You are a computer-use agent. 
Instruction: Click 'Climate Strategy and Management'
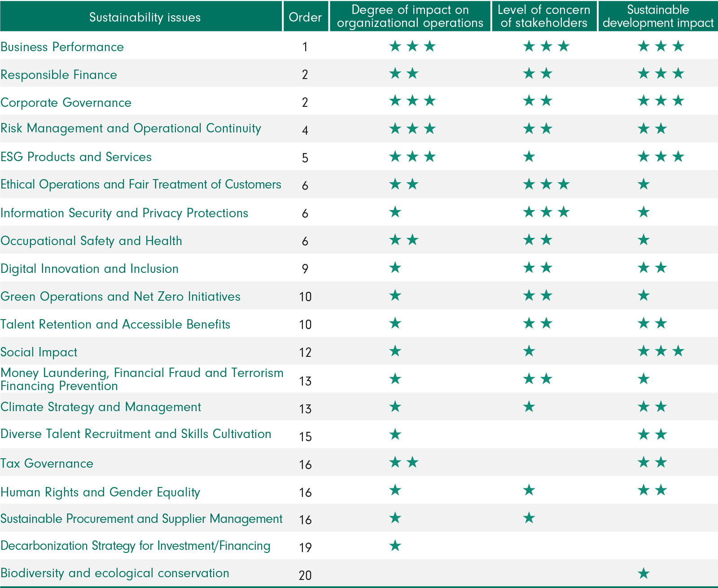point(101,407)
